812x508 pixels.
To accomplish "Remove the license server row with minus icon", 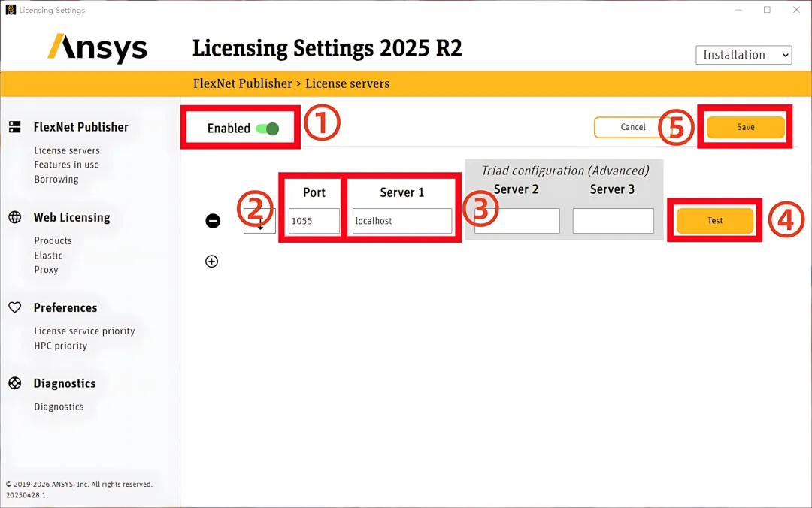I will click(x=213, y=221).
